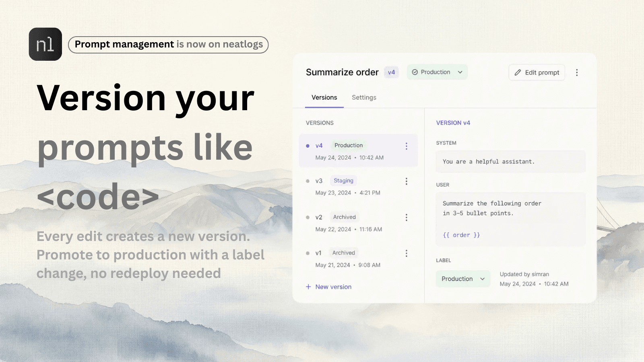Screen dimensions: 644x362
Task: Open the kebab menu beside Edit prompt
Action: point(577,72)
